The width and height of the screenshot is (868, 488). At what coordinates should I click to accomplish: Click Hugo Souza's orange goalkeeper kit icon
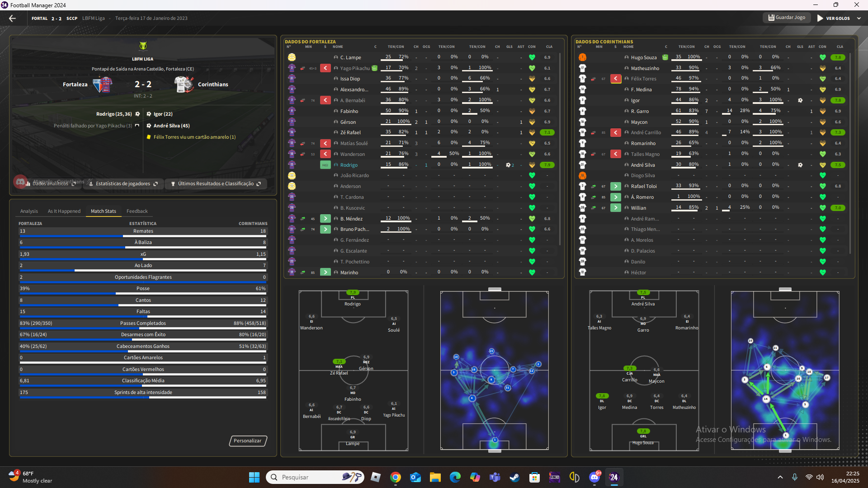click(582, 57)
